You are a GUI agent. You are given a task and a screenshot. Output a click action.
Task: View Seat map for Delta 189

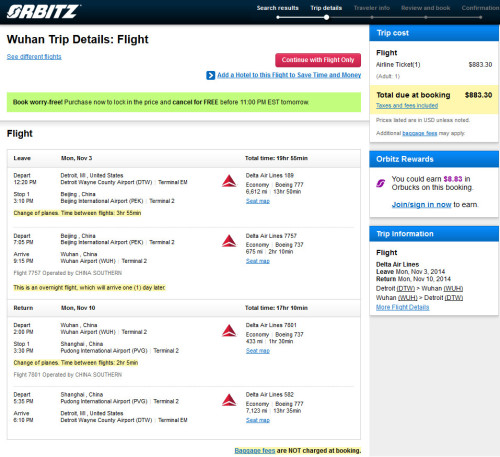tap(258, 201)
